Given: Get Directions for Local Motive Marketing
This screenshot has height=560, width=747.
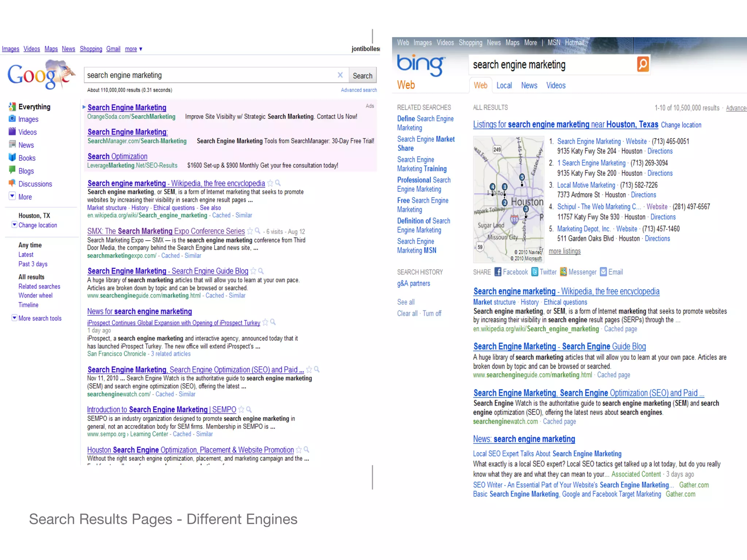Looking at the screenshot, I should coord(643,195).
